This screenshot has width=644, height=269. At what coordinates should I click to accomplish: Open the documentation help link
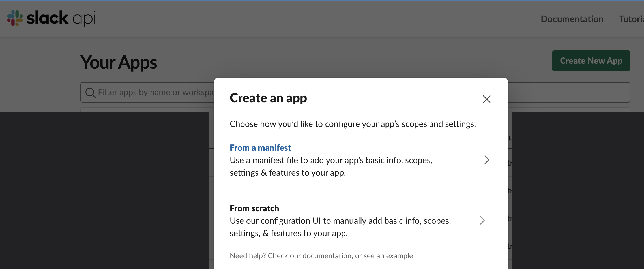tap(327, 256)
